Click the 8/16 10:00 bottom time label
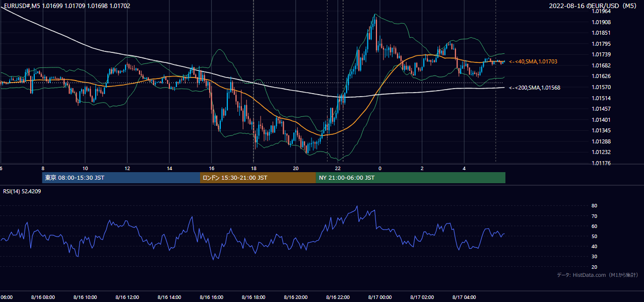 point(85,297)
